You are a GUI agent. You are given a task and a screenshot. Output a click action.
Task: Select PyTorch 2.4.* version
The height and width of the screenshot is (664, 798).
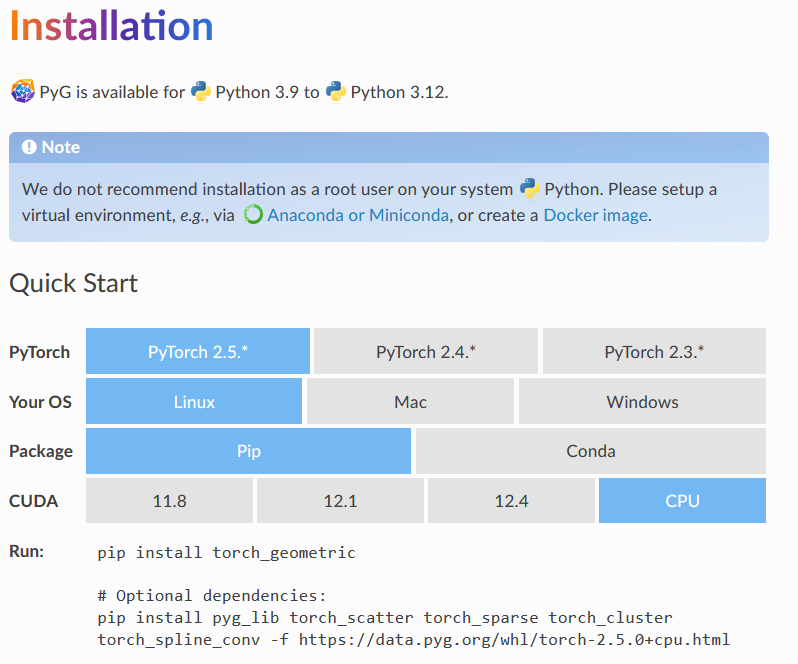(426, 351)
